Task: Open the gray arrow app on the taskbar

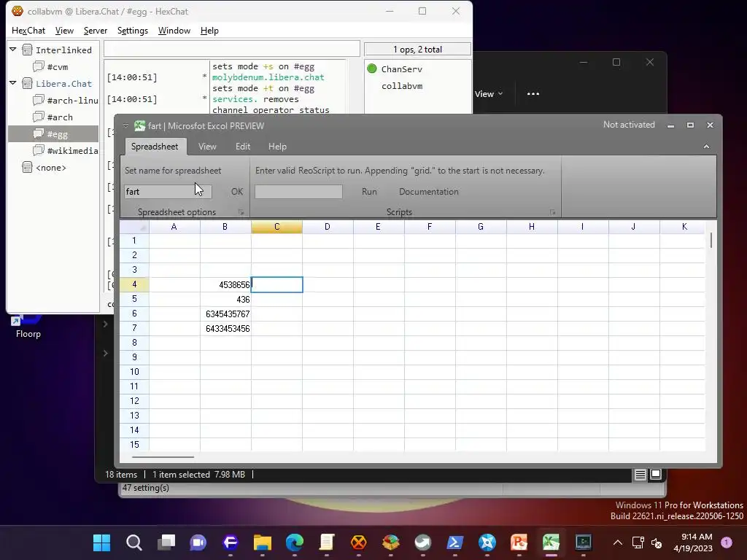Action: (422, 542)
